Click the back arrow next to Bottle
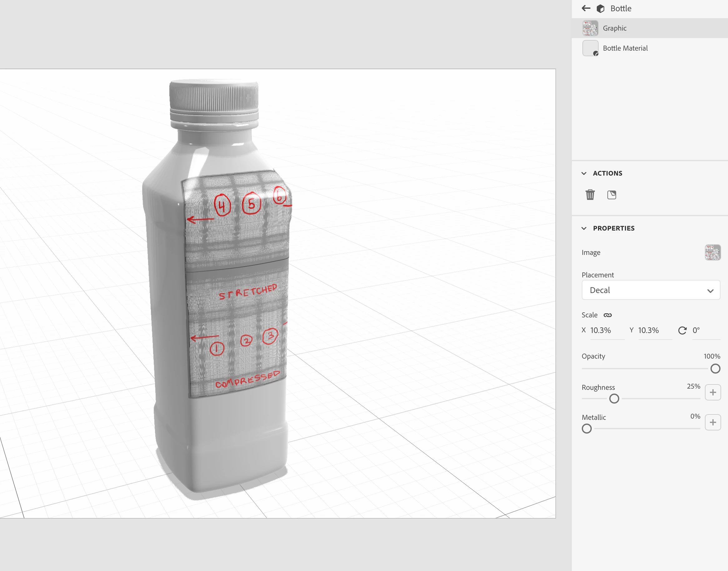Screen dimensions: 728x571 (x=586, y=8)
